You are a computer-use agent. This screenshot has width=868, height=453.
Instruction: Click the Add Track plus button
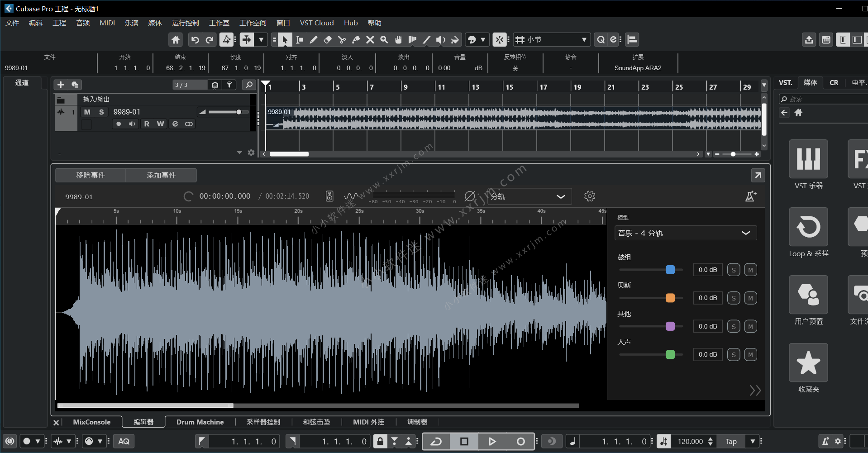pos(61,85)
